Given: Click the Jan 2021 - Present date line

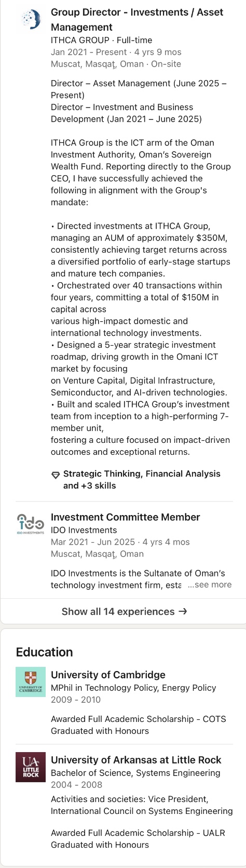Looking at the screenshot, I should point(89,52).
